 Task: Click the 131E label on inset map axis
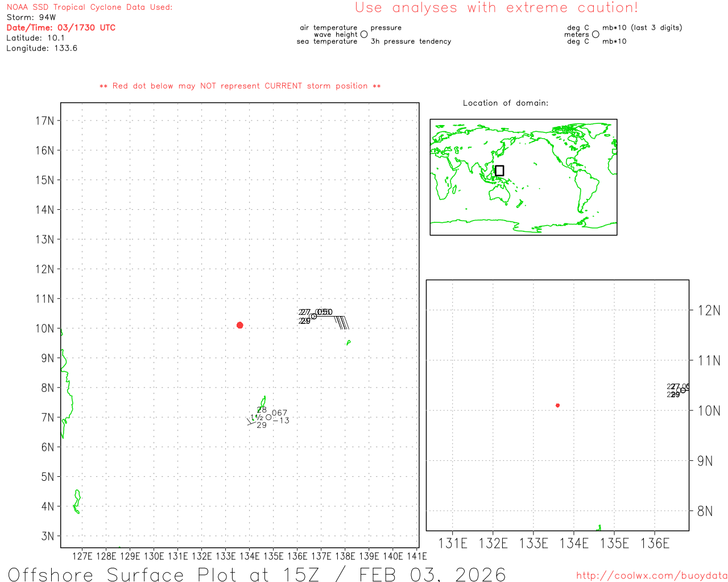453,543
